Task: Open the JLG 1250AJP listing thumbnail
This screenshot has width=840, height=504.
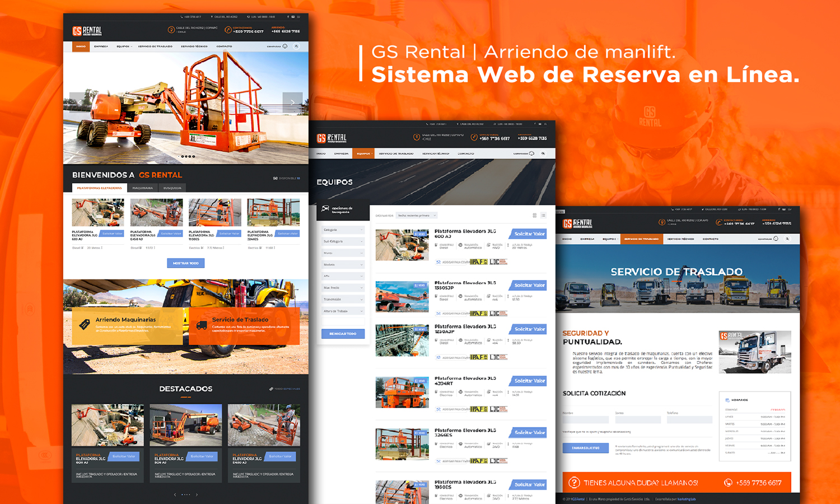Action: point(402,340)
